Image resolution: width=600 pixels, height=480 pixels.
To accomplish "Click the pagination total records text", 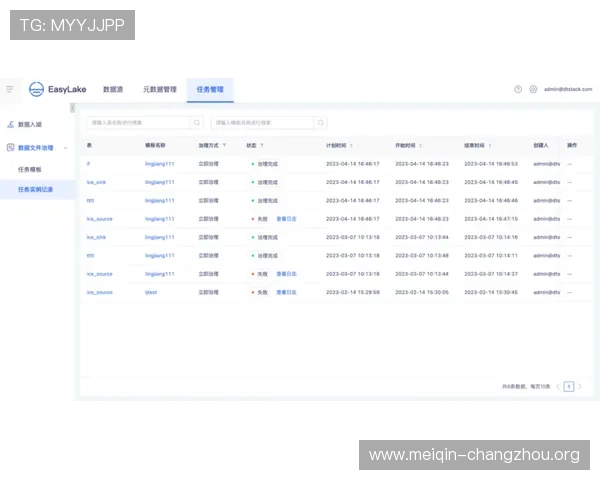I will click(526, 387).
